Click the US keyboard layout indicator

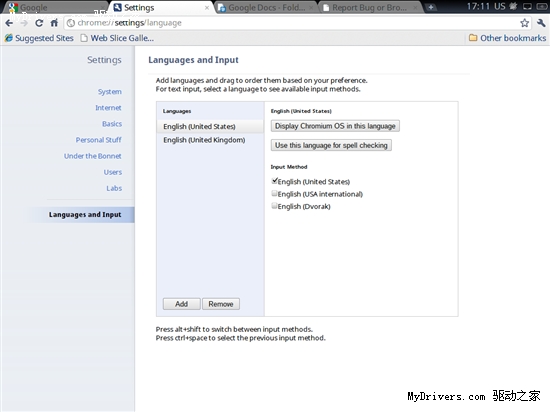(x=500, y=6)
